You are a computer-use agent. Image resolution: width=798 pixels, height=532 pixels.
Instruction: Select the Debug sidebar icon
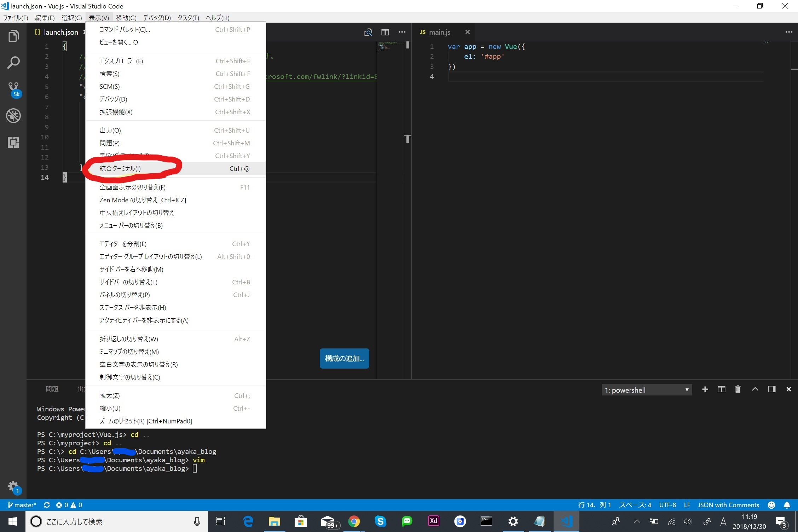tap(13, 116)
